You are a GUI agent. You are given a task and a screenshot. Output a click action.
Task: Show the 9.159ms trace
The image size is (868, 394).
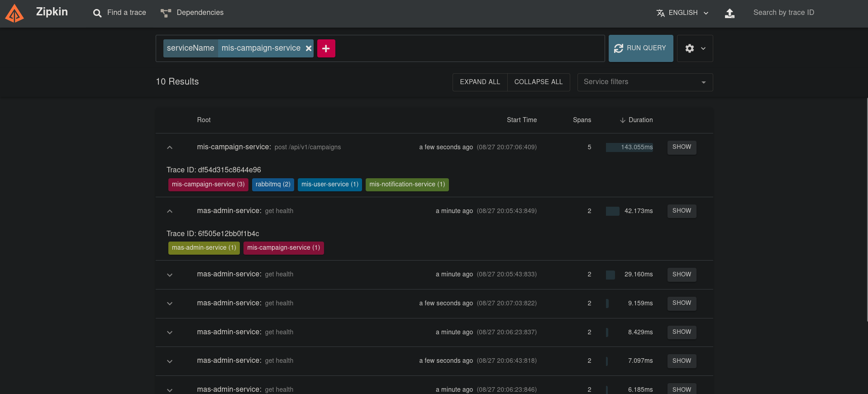coord(682,303)
